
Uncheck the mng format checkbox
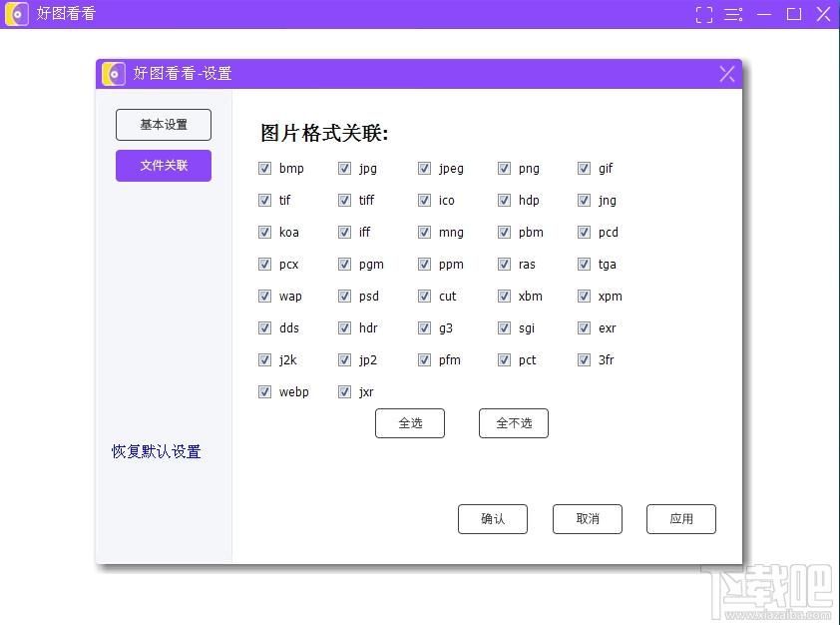pyautogui.click(x=424, y=232)
